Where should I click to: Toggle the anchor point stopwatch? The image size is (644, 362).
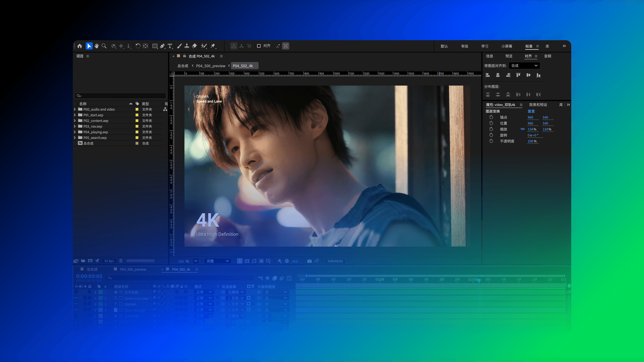[x=491, y=117]
